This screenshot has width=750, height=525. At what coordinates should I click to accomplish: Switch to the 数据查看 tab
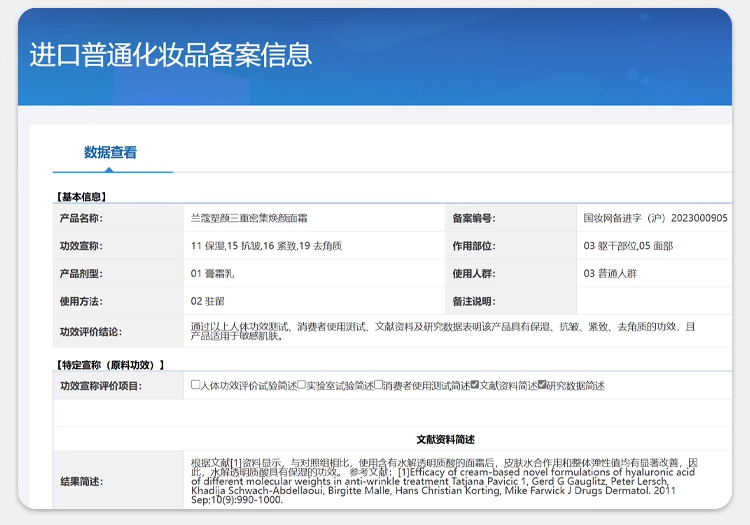click(110, 153)
